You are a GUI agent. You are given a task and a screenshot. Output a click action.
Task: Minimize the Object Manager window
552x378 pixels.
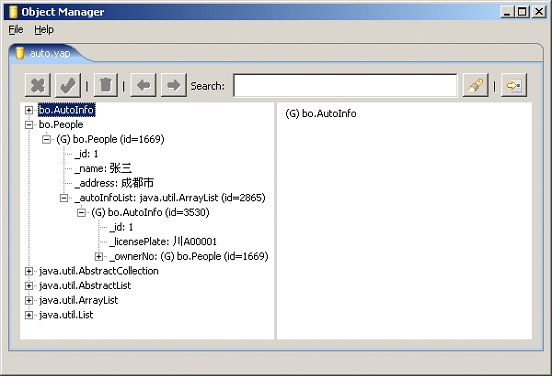(507, 12)
